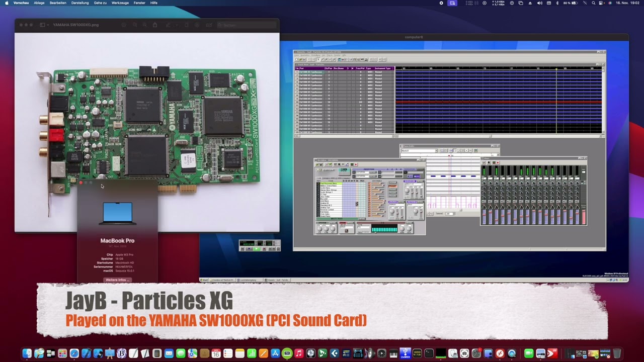
Task: Open Numbers from the Dock
Action: click(252, 353)
